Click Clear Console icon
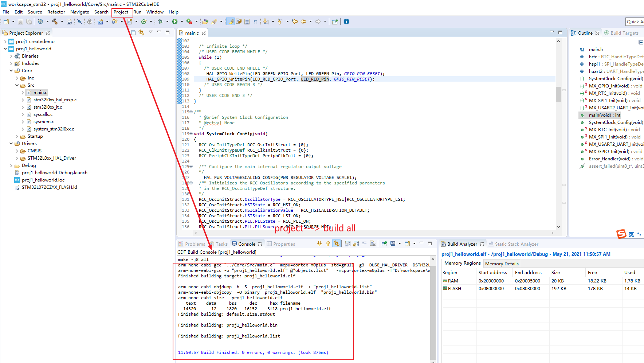This screenshot has width=644, height=363. tap(373, 243)
